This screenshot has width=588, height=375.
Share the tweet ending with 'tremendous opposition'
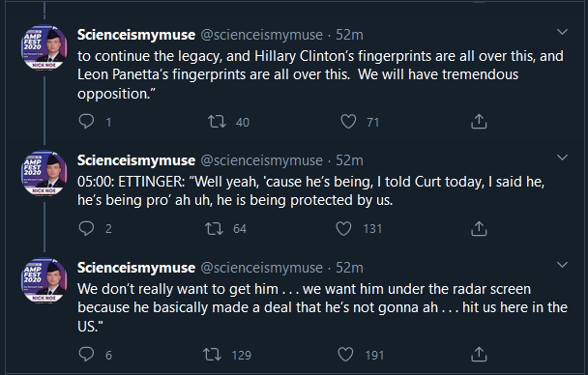(479, 122)
